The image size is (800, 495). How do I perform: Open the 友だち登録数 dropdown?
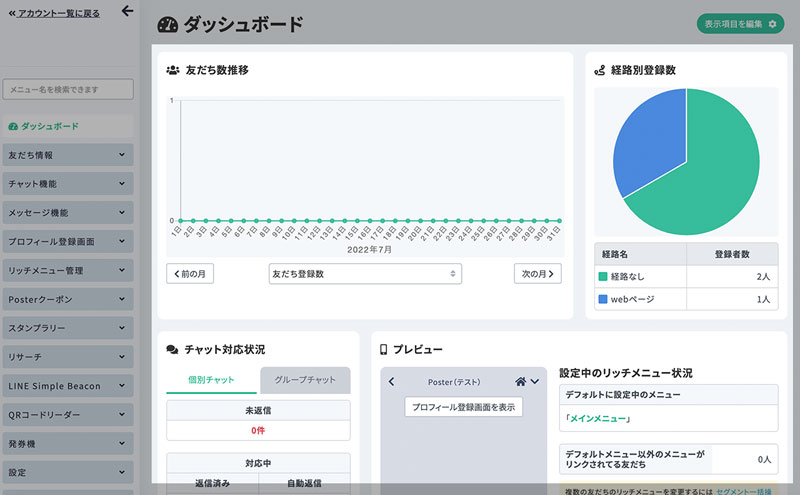[x=365, y=274]
